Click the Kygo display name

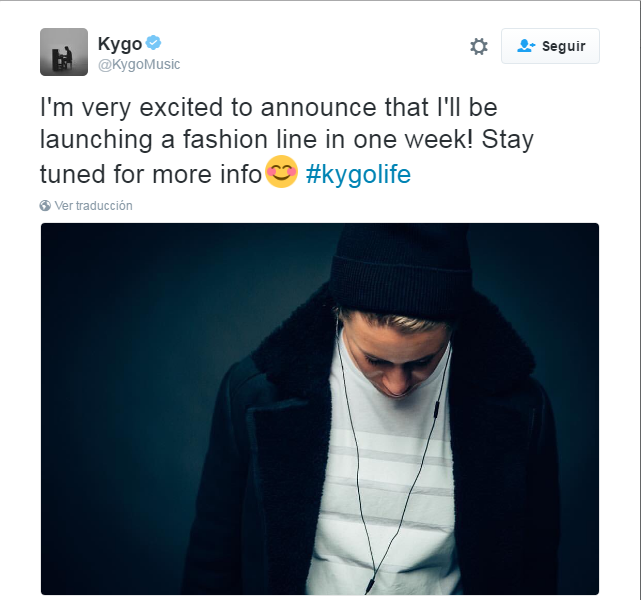(120, 44)
